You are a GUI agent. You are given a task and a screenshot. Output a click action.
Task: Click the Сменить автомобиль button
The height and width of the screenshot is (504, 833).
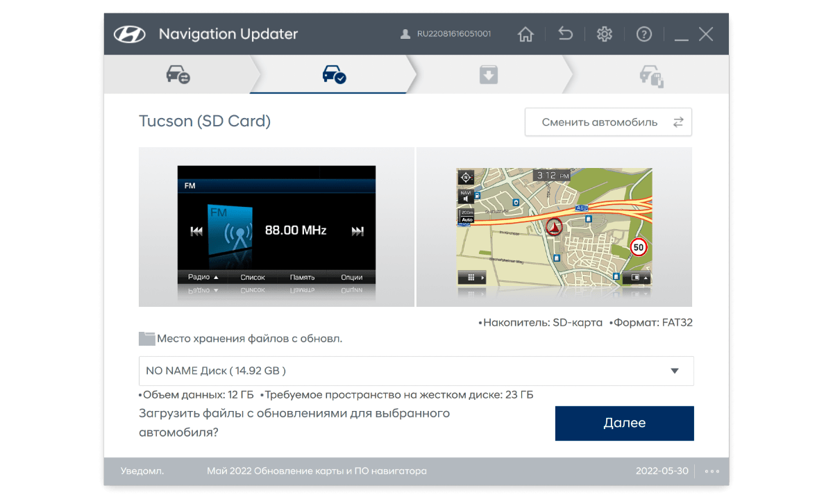point(608,121)
